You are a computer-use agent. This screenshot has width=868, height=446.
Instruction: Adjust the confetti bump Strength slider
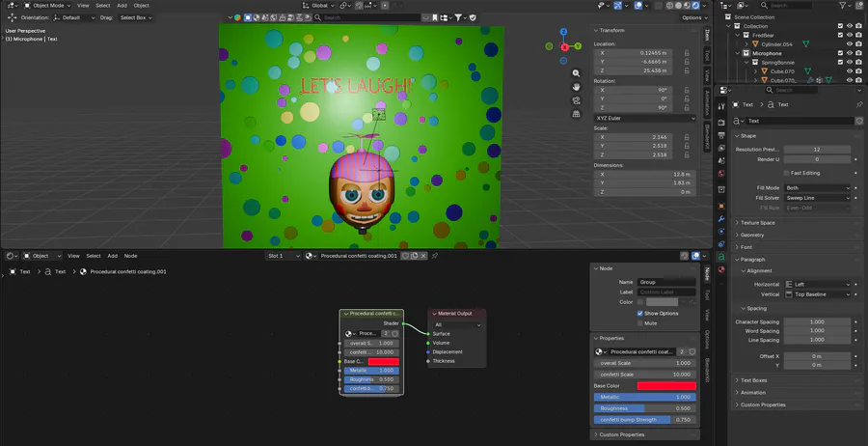[645, 419]
